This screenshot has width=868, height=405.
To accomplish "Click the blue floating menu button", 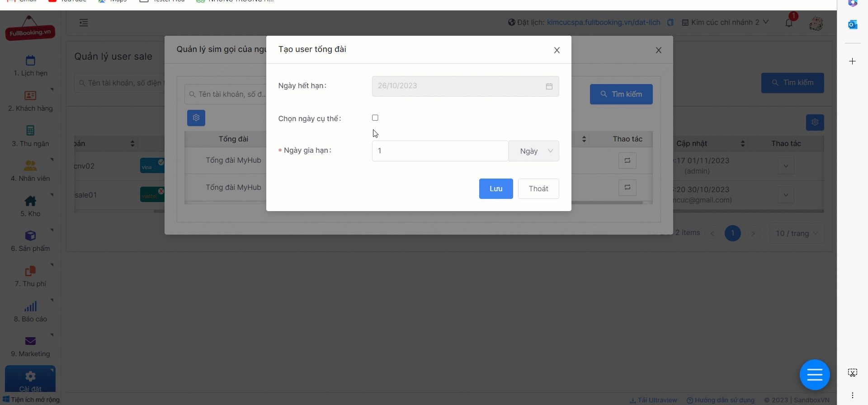I will click(815, 375).
